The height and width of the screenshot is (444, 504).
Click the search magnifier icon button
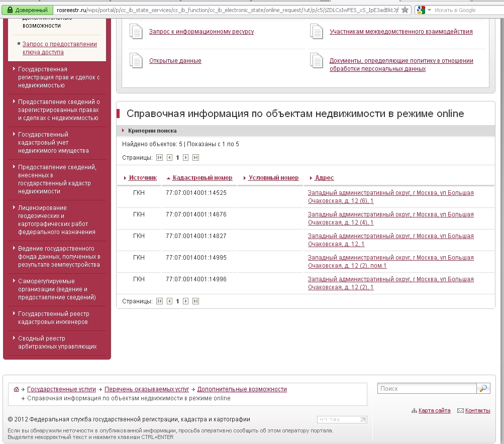(x=483, y=388)
